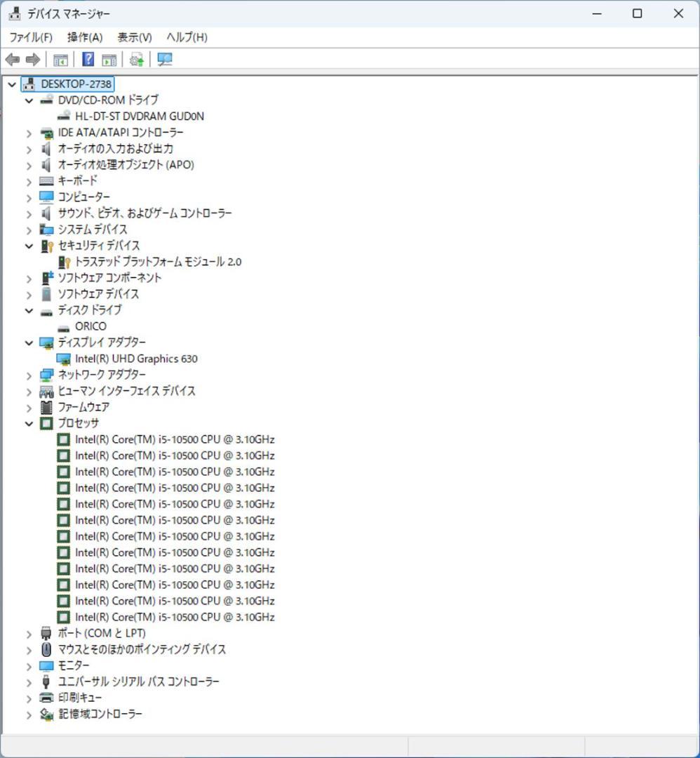Open the ファイル(F) menu

[x=29, y=37]
